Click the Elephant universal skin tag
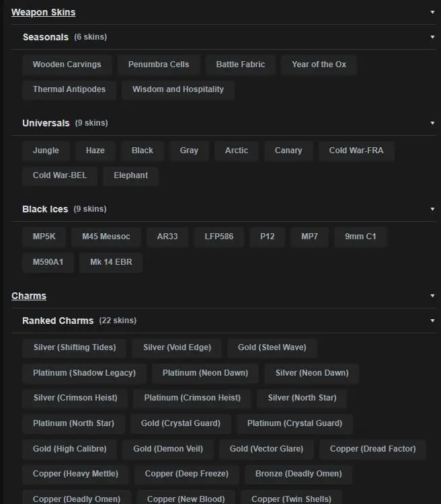This screenshot has height=504, width=441. 130,175
